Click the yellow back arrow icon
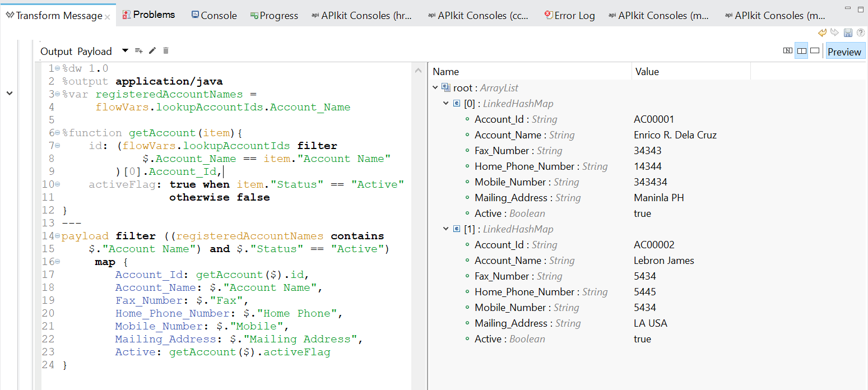This screenshot has width=868, height=390. 822,33
